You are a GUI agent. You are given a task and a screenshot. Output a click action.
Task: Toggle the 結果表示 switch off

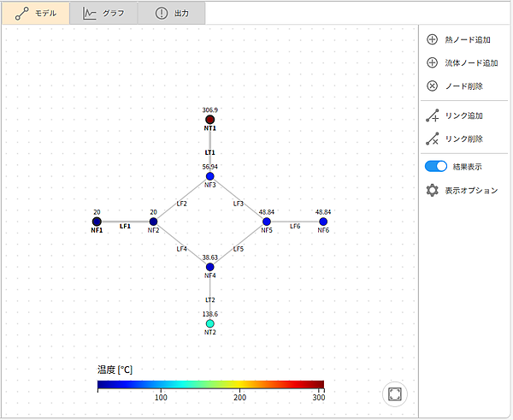coord(436,166)
